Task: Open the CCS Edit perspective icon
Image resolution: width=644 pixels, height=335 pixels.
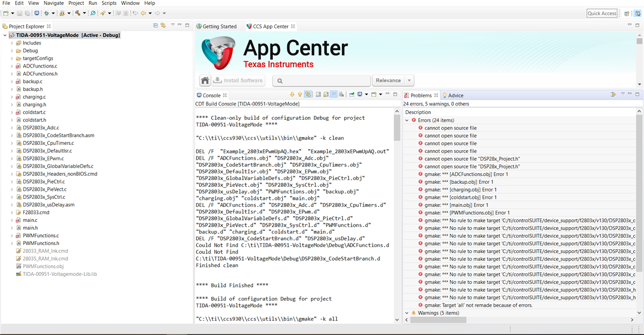Action: pos(638,14)
